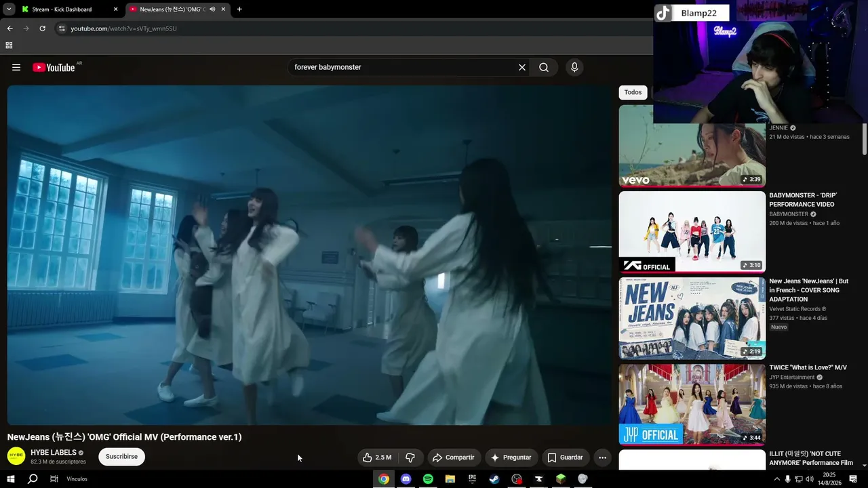The height and width of the screenshot is (488, 868).
Task: Share the video via Compartir
Action: coord(454,457)
